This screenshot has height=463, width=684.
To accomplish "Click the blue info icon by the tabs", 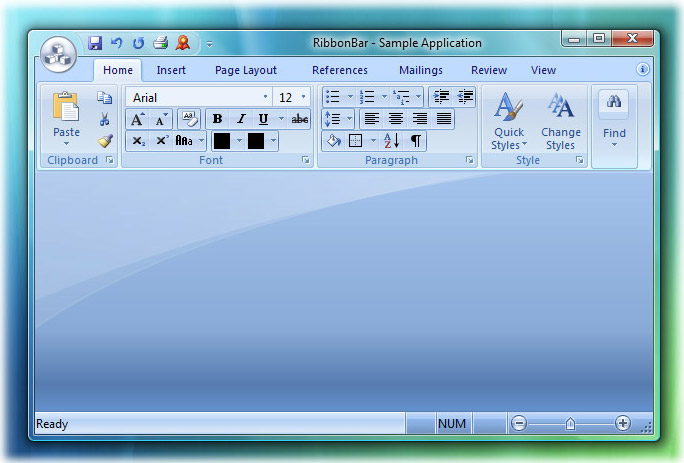I will (x=643, y=69).
